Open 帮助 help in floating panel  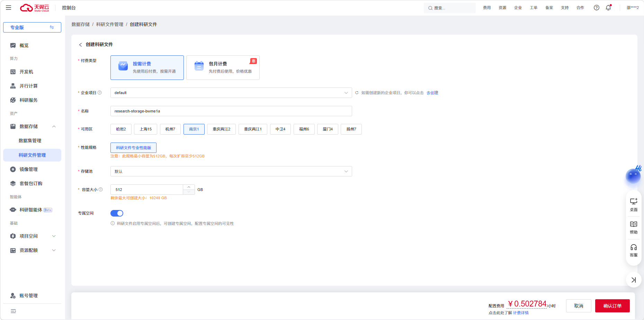[x=634, y=228]
